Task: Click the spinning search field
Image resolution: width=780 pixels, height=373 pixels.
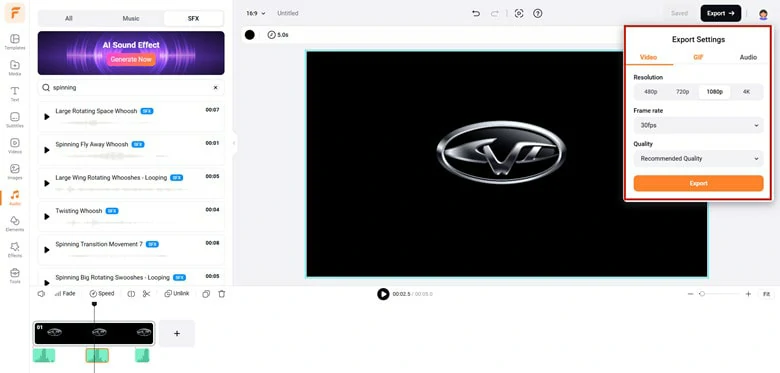Action: 131,88
